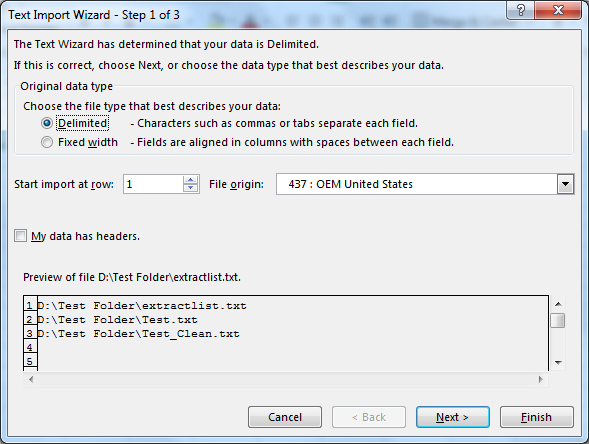The height and width of the screenshot is (444, 589).
Task: Click preview row 3 Test_Clean.txt line
Action: click(x=138, y=334)
